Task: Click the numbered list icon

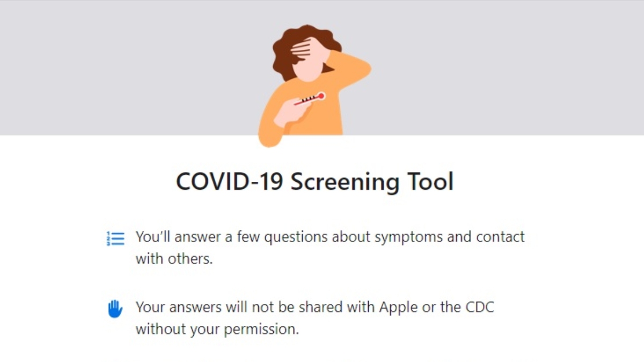Action: point(115,239)
